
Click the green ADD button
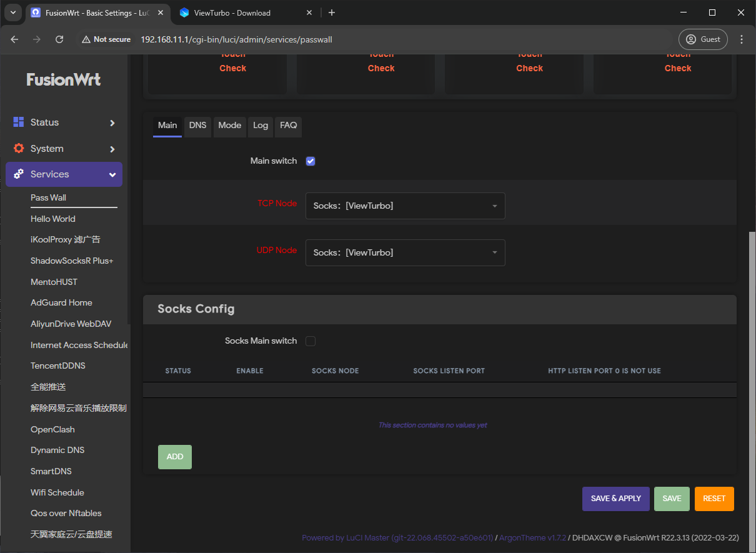[x=175, y=457]
